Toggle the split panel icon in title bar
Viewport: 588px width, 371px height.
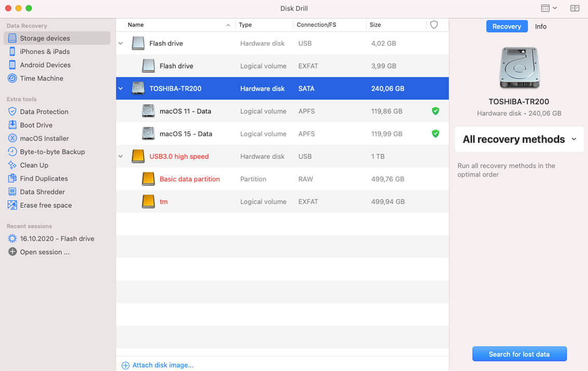pyautogui.click(x=574, y=8)
